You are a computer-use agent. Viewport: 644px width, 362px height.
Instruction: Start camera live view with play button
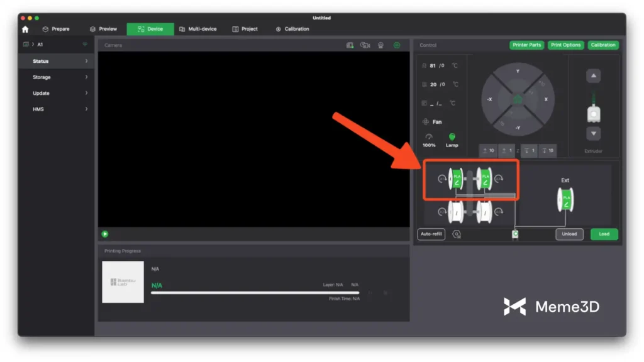[105, 234]
